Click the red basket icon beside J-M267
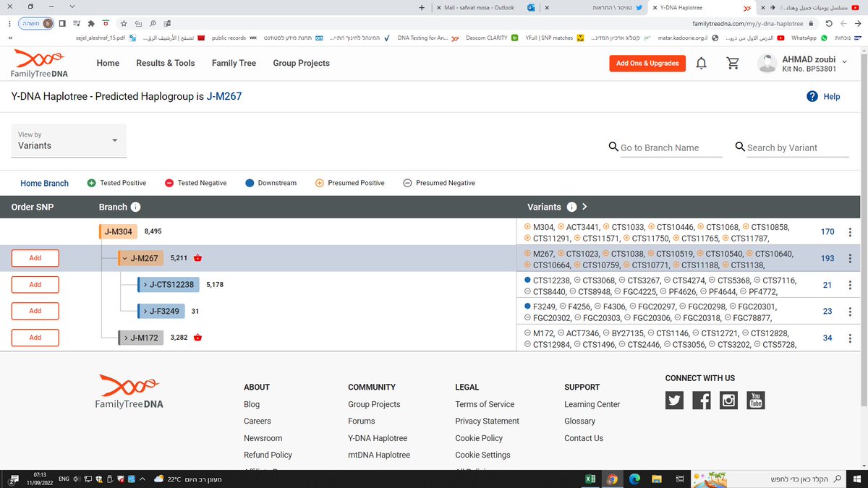Screen dimensions: 868x488 click(x=197, y=258)
